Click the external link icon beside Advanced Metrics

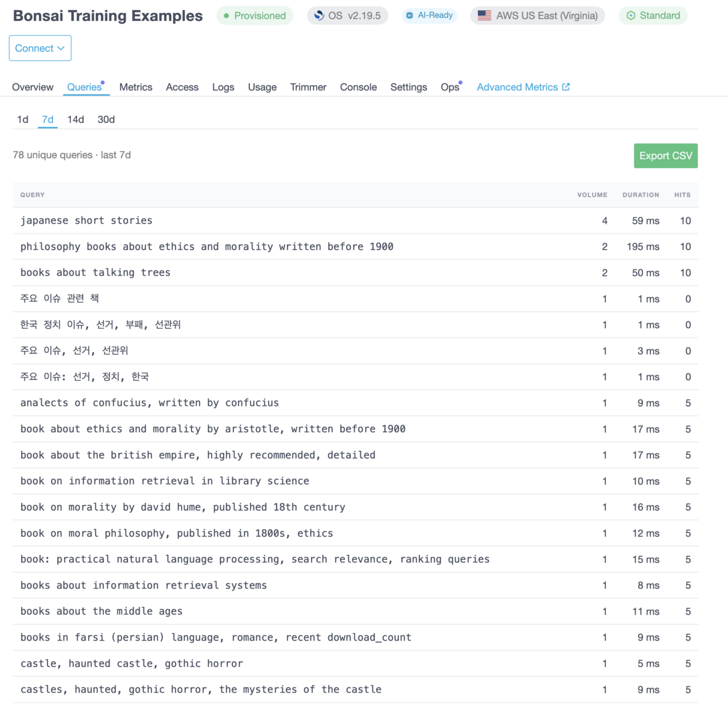click(565, 87)
